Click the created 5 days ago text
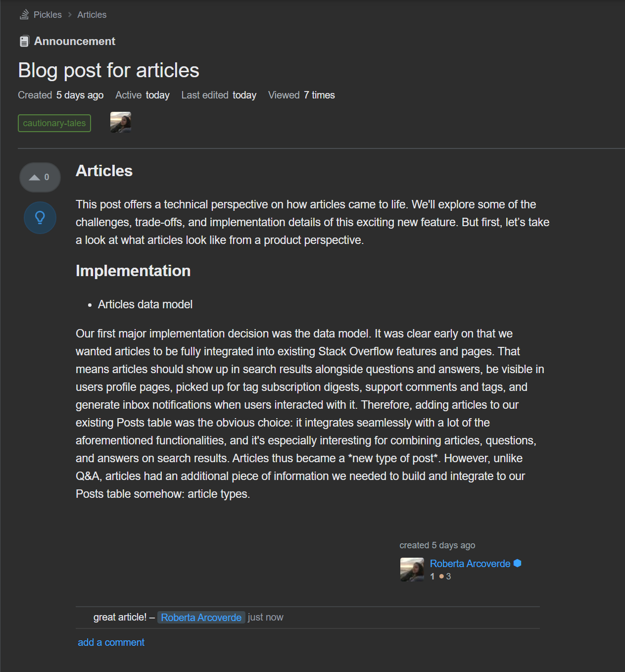 tap(437, 545)
